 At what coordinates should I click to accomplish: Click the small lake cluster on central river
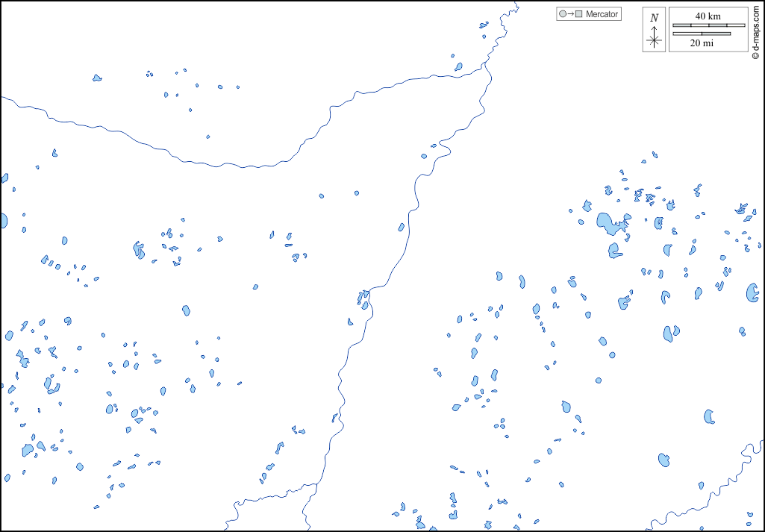pos(363,298)
